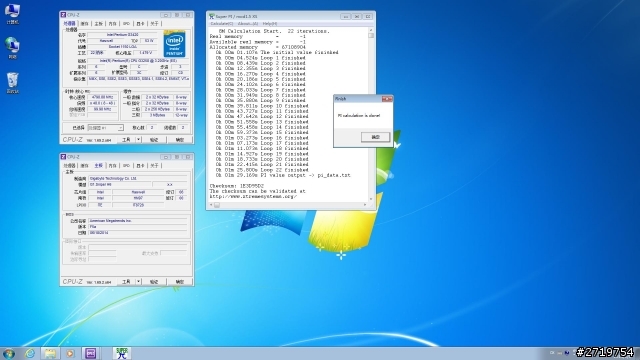Click 'PI calculation is done!' message text
Viewport: 640px width, 360px height.
(359, 116)
